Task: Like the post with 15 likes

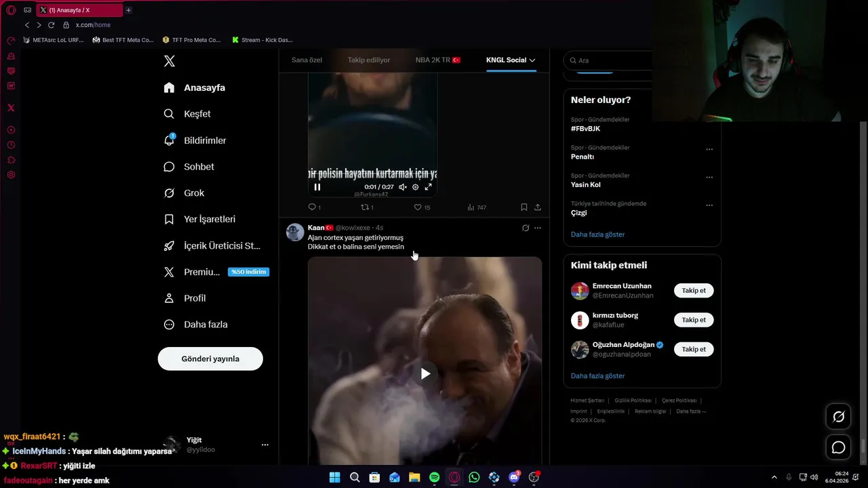Action: point(422,207)
